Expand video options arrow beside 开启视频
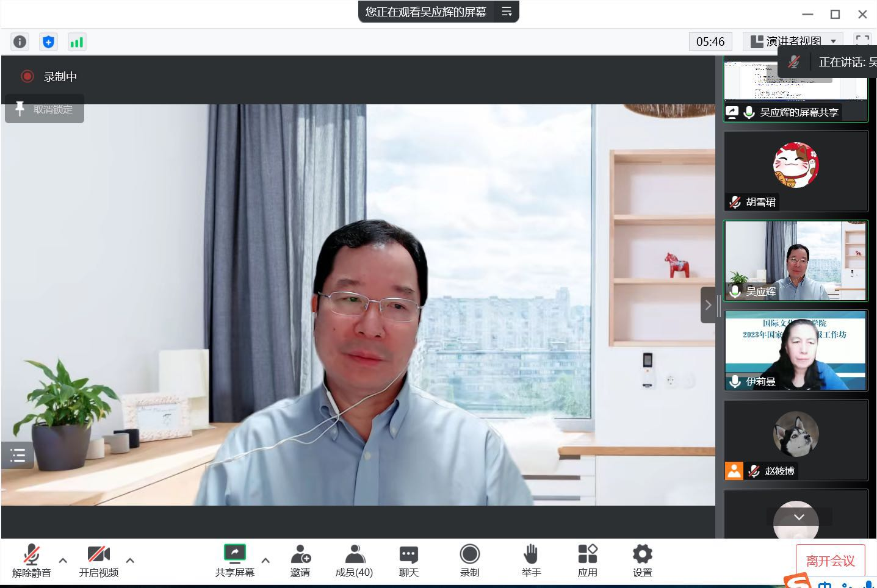877x588 pixels. coord(130,560)
